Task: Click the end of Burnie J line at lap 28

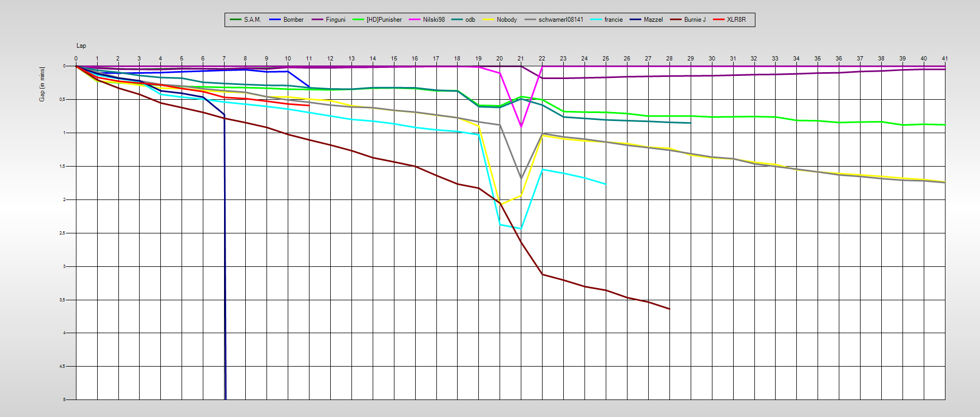Action: tap(669, 309)
